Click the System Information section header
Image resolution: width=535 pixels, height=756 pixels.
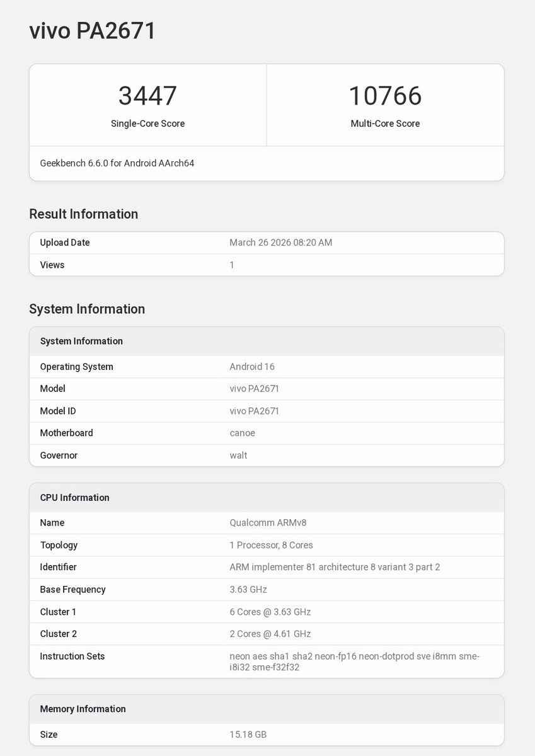pyautogui.click(x=86, y=309)
